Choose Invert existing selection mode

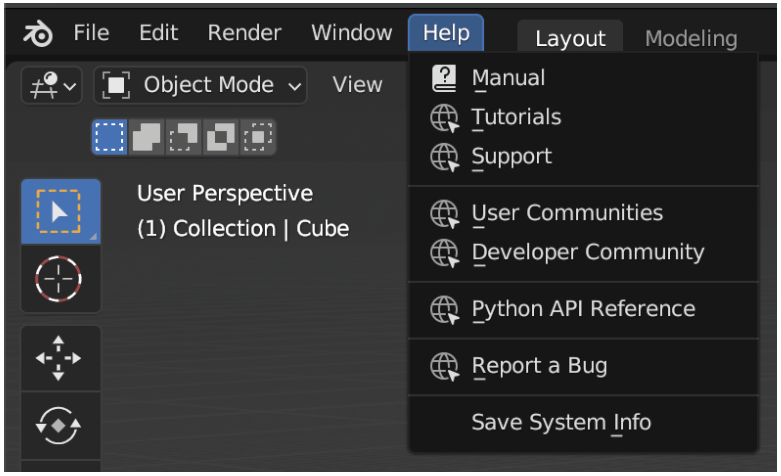[x=221, y=137]
